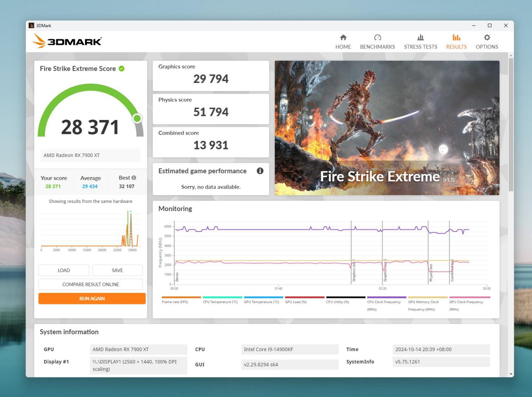Click the vertical scrollbar down arrow
Screen dimensions: 532x397
(511, 374)
